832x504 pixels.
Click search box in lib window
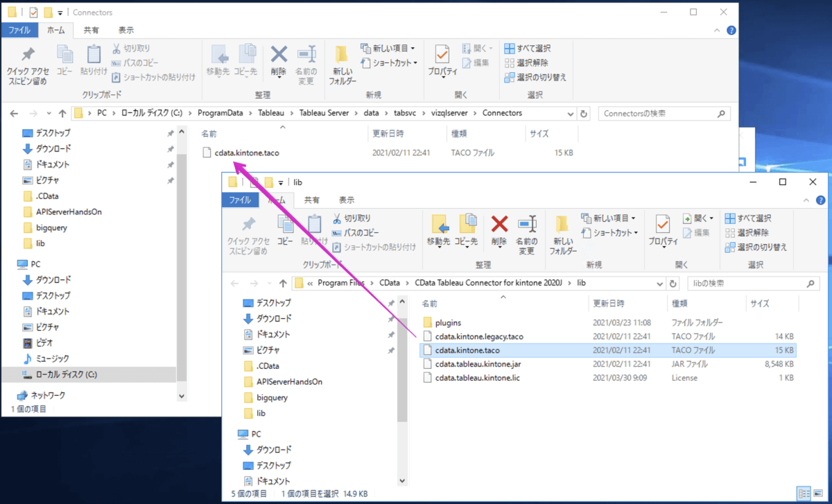752,284
